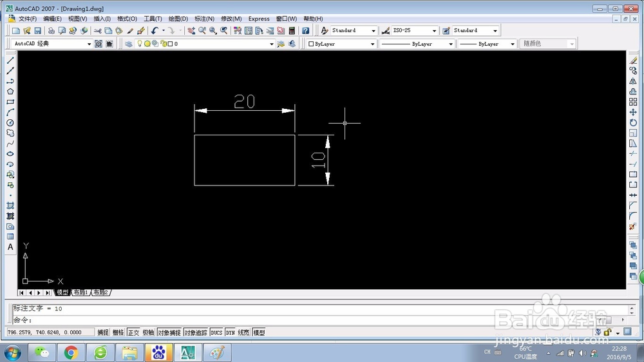This screenshot has width=644, height=362.
Task: Click the Match Properties brush icon
Action: click(x=130, y=30)
